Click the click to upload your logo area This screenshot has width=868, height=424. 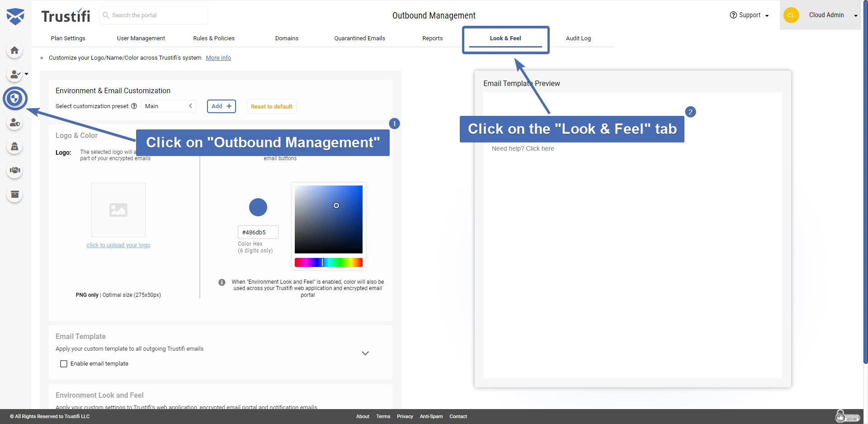(x=118, y=245)
